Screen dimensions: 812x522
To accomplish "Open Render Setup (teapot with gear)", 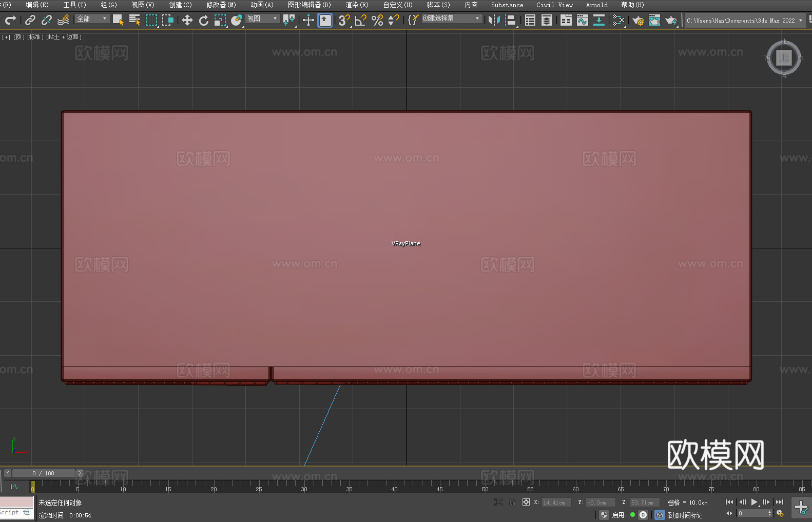I will click(x=638, y=20).
